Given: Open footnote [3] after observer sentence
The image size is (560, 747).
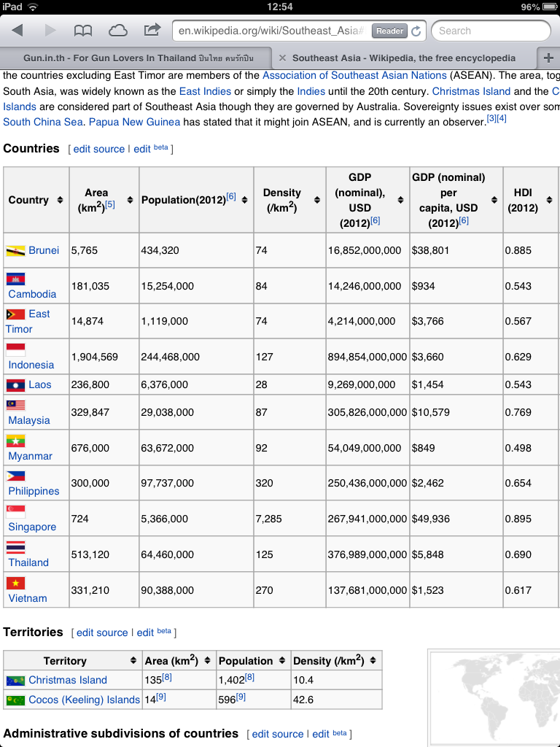Looking at the screenshot, I should (491, 118).
